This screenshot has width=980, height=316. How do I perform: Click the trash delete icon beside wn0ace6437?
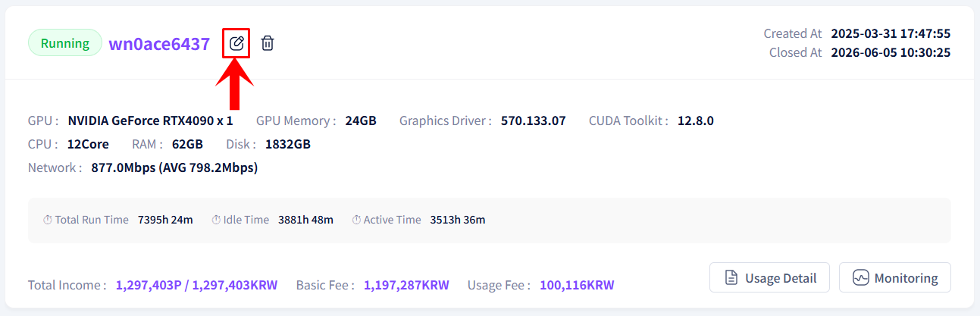[268, 43]
